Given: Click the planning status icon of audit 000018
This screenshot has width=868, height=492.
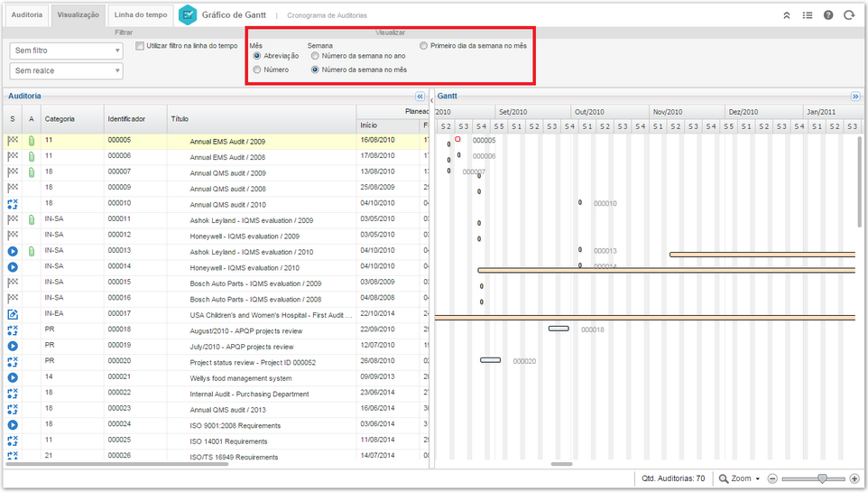Looking at the screenshot, I should [x=13, y=330].
